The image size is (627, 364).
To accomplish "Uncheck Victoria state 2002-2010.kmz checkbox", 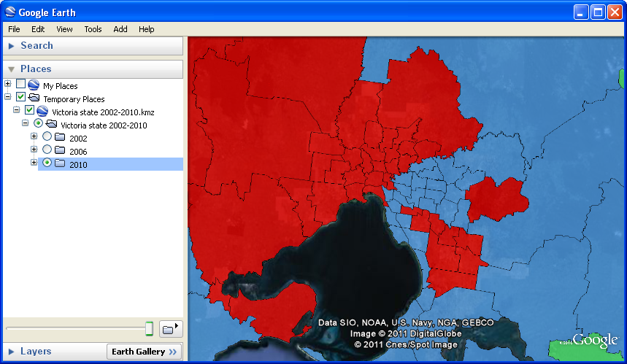I will pos(30,110).
